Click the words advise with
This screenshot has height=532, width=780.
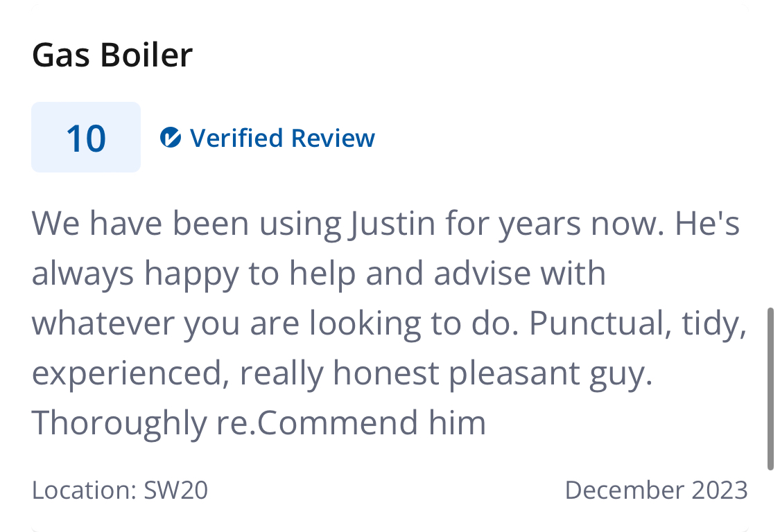(x=519, y=274)
